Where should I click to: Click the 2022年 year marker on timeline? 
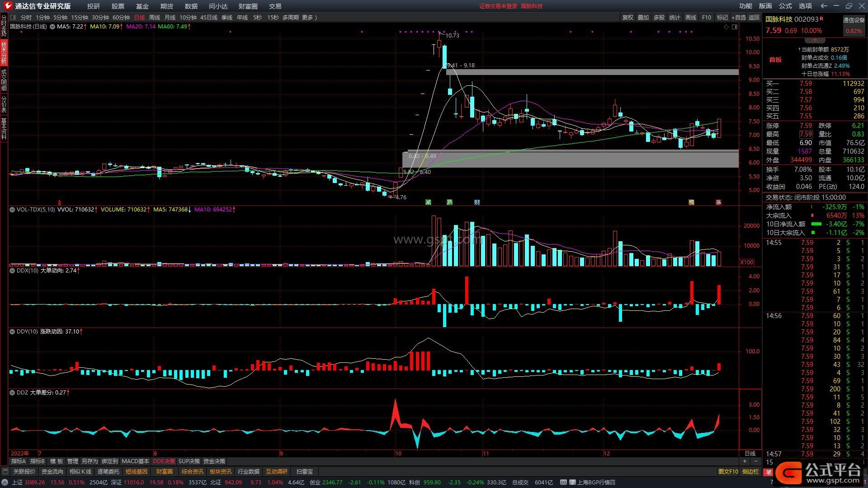click(20, 453)
